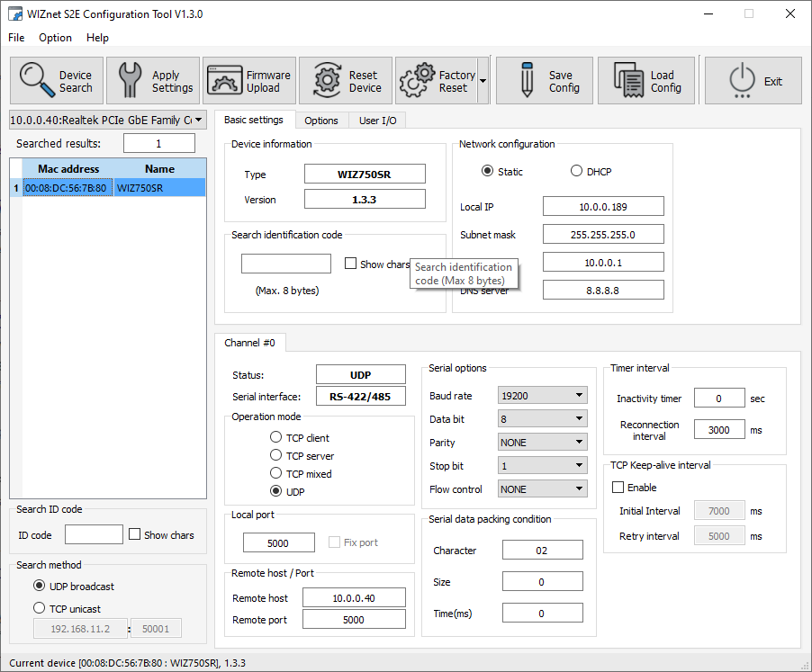
Task: Click the Factory Reset gears icon
Action: [417, 80]
